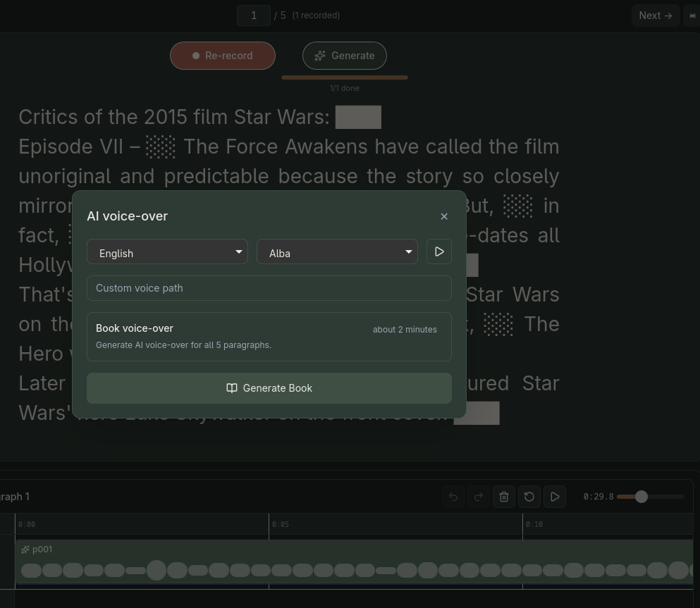
Task: Click the generation progress bar
Action: click(x=345, y=77)
